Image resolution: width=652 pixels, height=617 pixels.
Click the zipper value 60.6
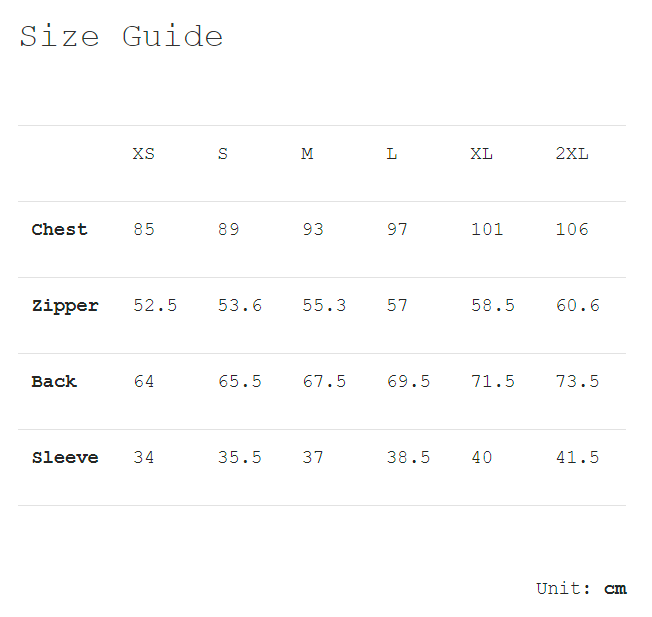click(577, 306)
